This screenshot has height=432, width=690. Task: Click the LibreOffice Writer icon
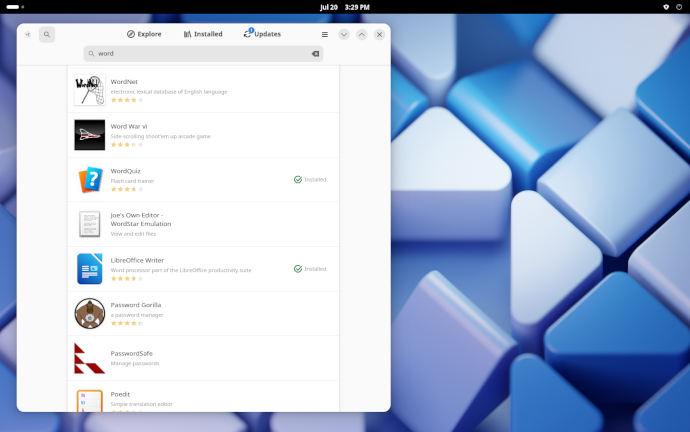tap(90, 269)
